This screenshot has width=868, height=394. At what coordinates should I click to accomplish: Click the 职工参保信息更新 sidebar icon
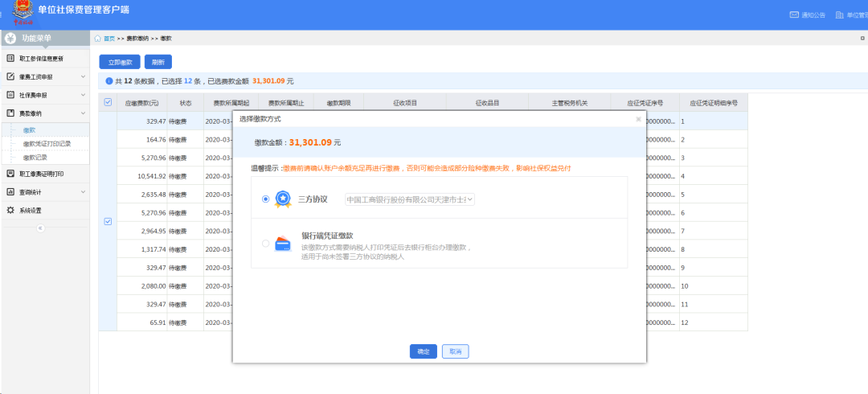coord(10,59)
